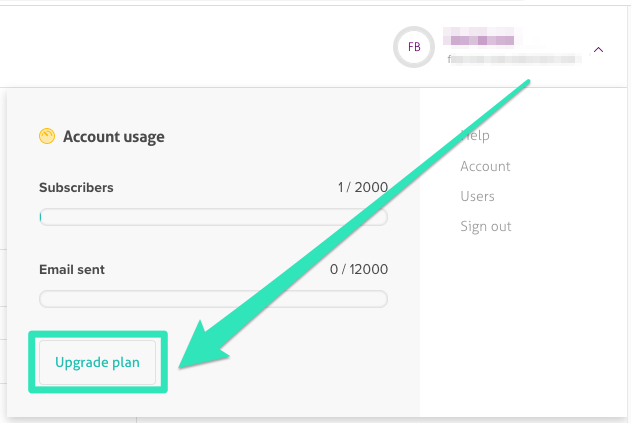This screenshot has height=423, width=631.
Task: Collapse the profile menu with the chevron
Action: coord(598,48)
